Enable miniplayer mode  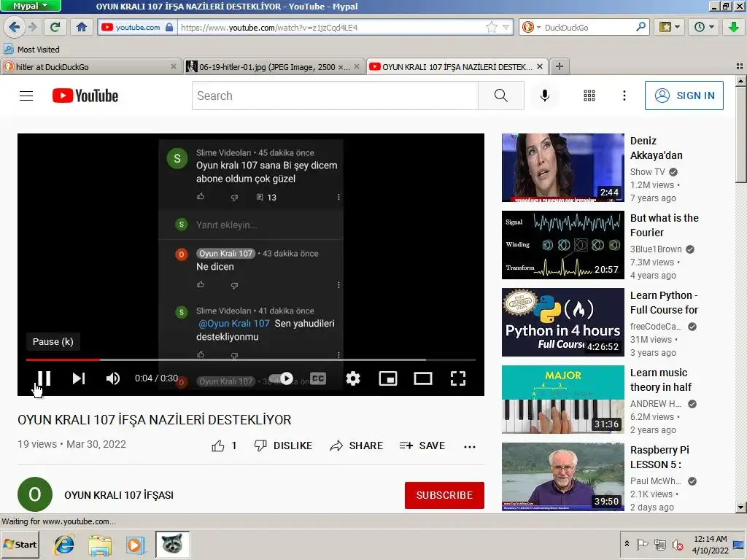tap(388, 378)
